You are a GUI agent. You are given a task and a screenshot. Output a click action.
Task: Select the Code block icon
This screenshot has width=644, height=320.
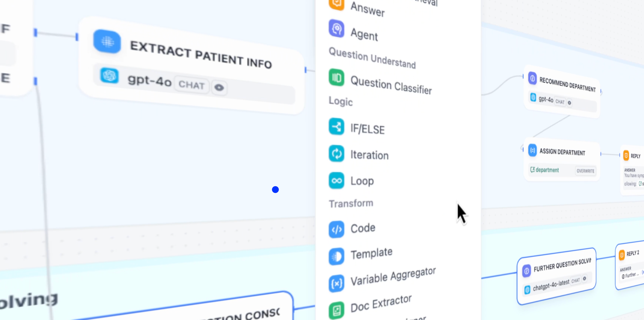click(336, 229)
